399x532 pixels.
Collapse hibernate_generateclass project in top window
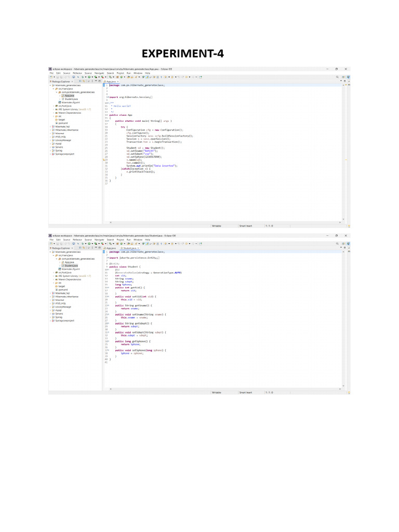pyautogui.click(x=50, y=85)
